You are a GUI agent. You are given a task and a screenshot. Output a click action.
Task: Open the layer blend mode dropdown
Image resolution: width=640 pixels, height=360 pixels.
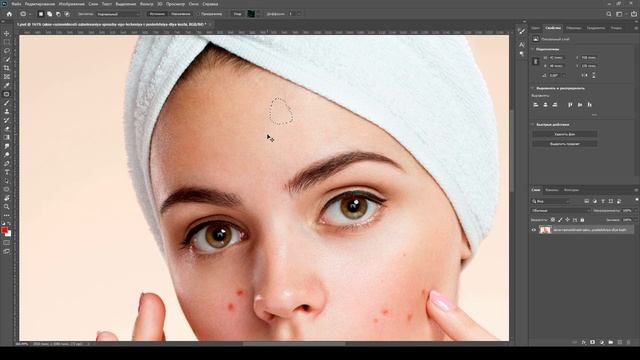click(x=560, y=211)
